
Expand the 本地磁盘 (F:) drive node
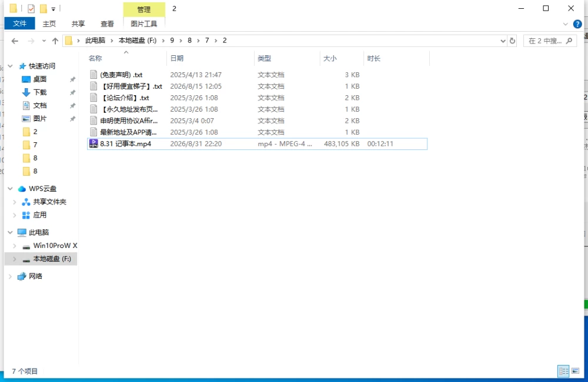pyautogui.click(x=14, y=259)
